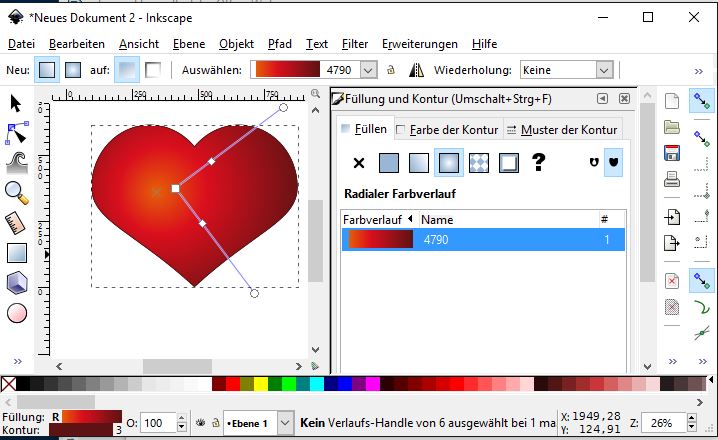718x440 pixels.
Task: Select the arrow selection tool
Action: pos(16,103)
